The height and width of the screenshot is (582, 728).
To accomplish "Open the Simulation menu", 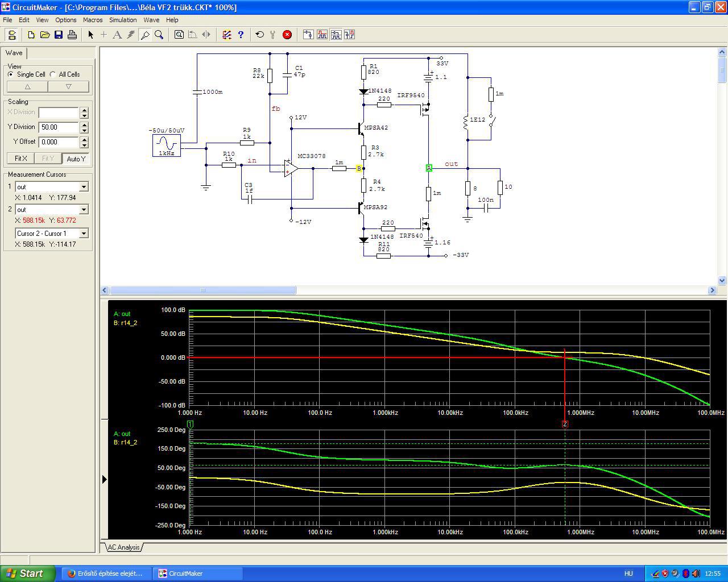I will 123,20.
